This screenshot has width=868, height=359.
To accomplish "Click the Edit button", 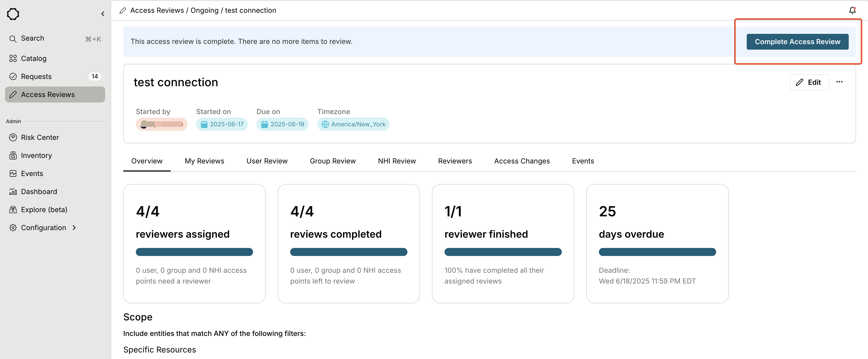I will 809,82.
